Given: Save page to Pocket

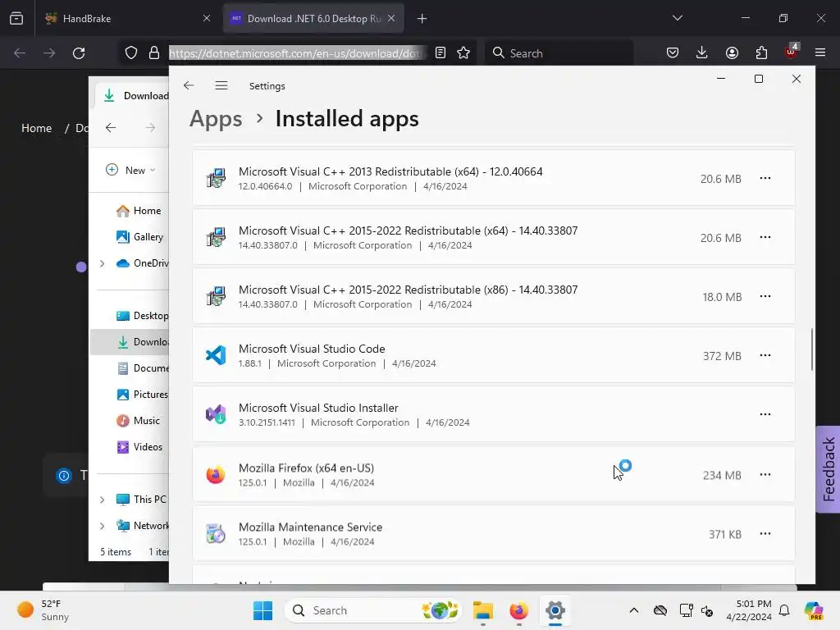Looking at the screenshot, I should click(673, 52).
